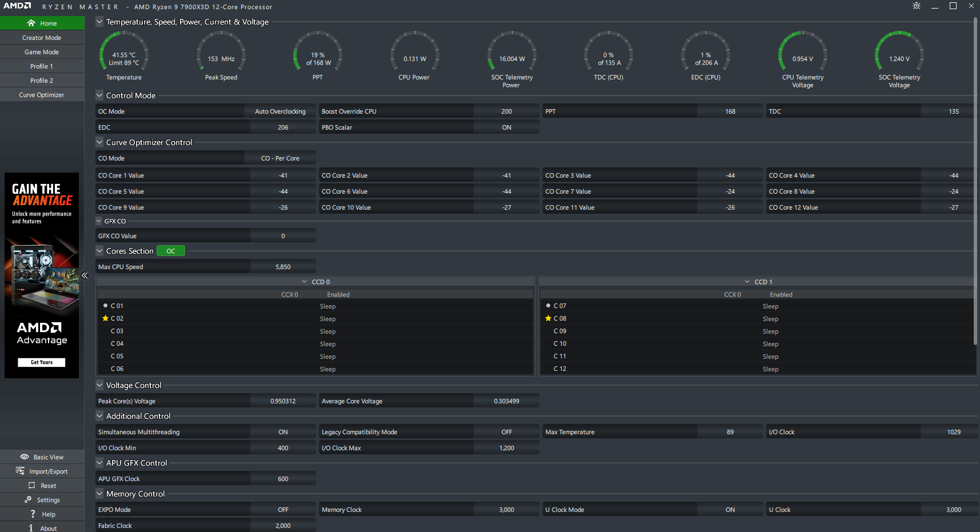Click the About info icon
Screen dimensions: 980x532
click(31, 528)
